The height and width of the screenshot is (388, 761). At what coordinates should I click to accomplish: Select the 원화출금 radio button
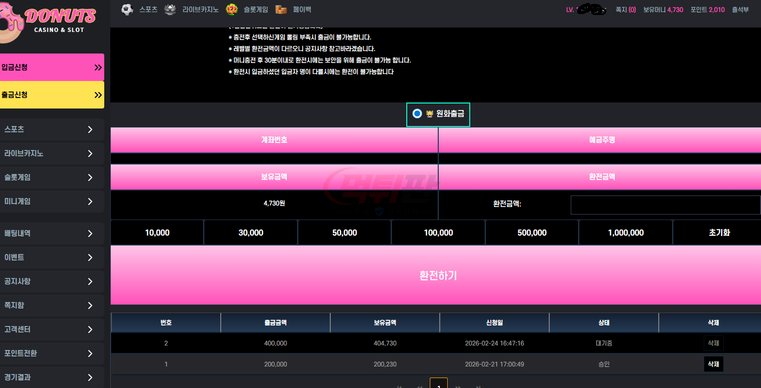point(417,114)
